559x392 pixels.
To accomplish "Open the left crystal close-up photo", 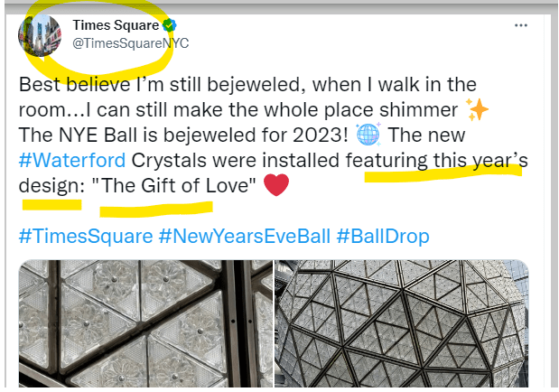I will [143, 326].
